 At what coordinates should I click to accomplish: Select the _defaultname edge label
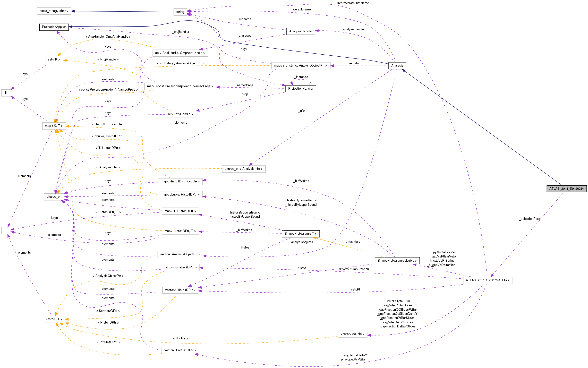coord(301,9)
